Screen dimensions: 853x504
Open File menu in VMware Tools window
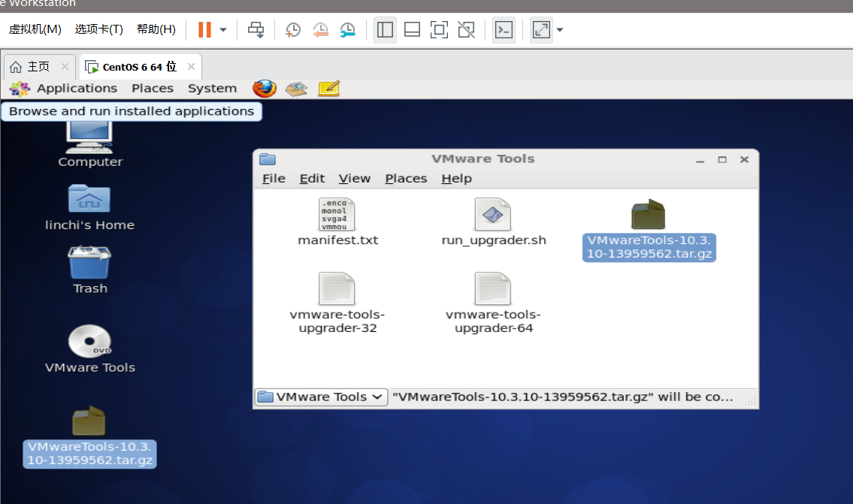click(274, 178)
